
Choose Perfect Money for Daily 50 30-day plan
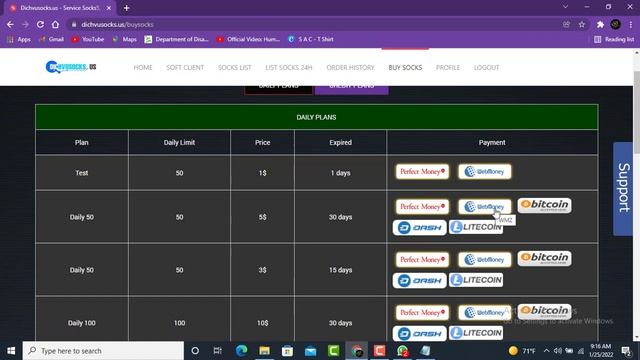pos(422,207)
